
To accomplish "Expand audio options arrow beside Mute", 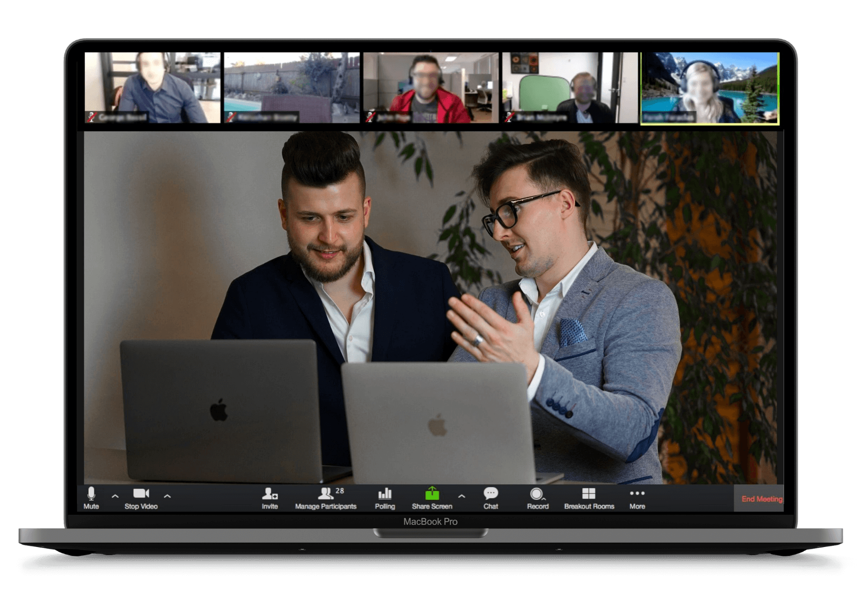I will (115, 496).
